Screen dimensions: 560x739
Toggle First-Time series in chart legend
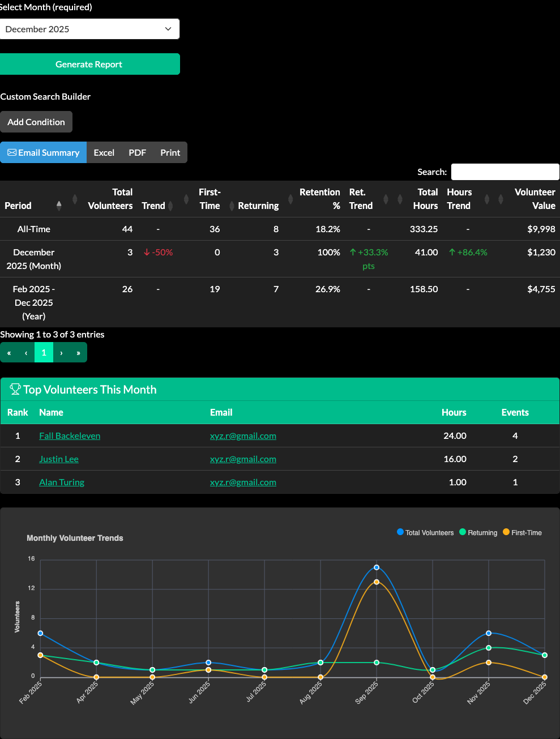[x=522, y=533]
